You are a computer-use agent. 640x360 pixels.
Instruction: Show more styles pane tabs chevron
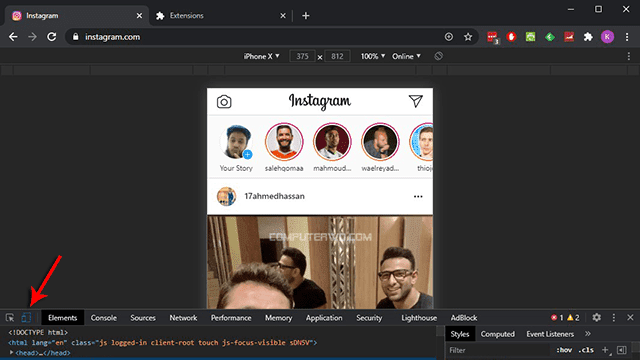(x=588, y=334)
